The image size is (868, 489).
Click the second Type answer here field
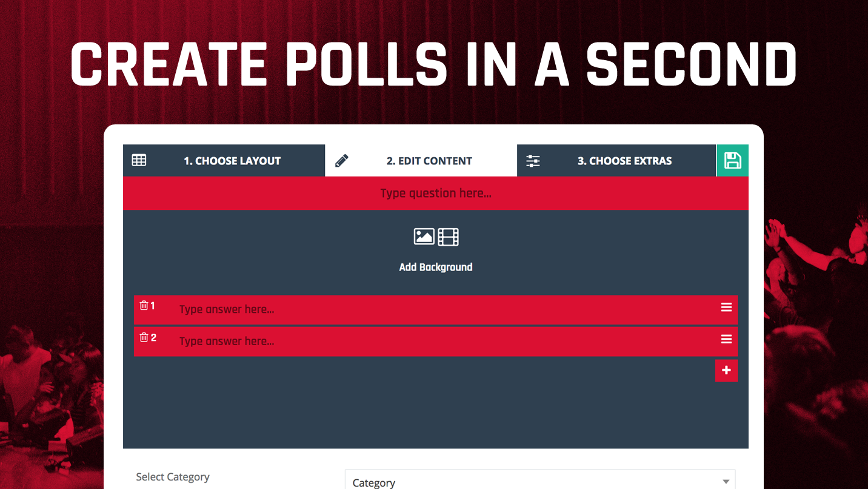click(424, 341)
